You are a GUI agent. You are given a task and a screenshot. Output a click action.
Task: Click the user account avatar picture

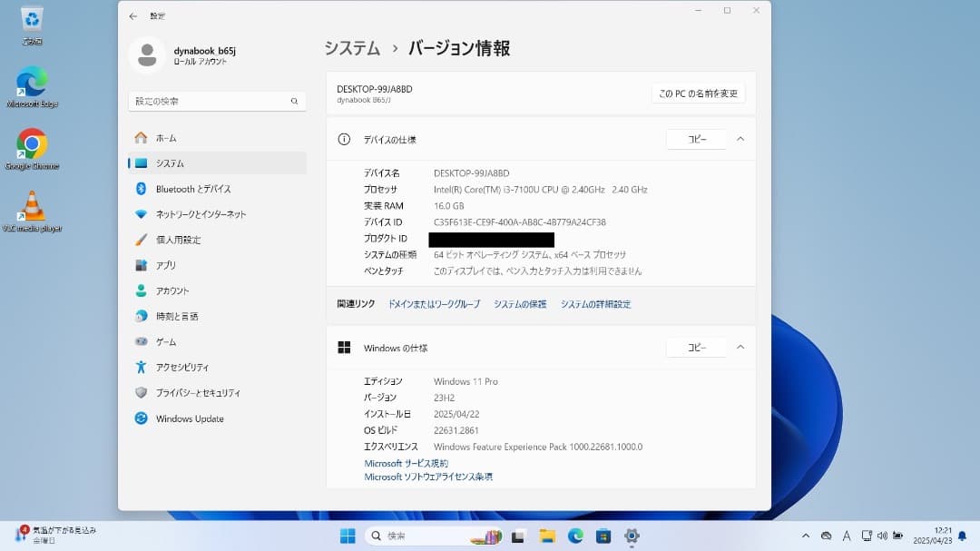147,56
